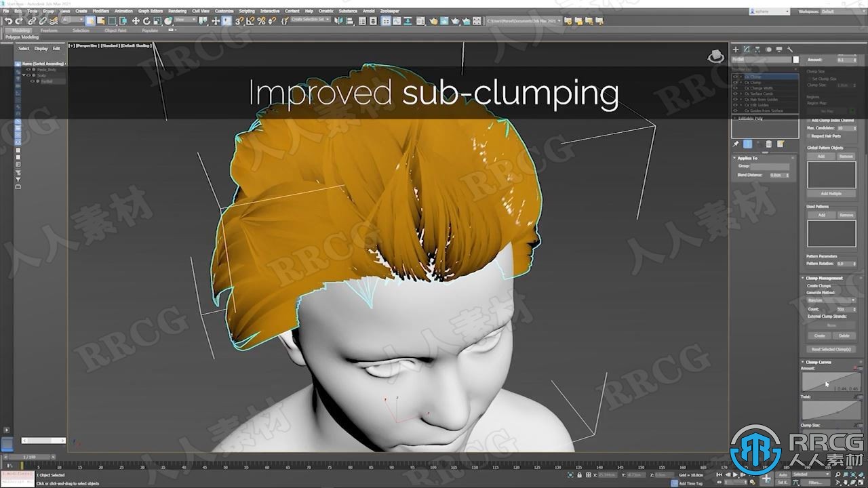
Task: Open Configure Modifier Sets icon
Action: (x=781, y=144)
